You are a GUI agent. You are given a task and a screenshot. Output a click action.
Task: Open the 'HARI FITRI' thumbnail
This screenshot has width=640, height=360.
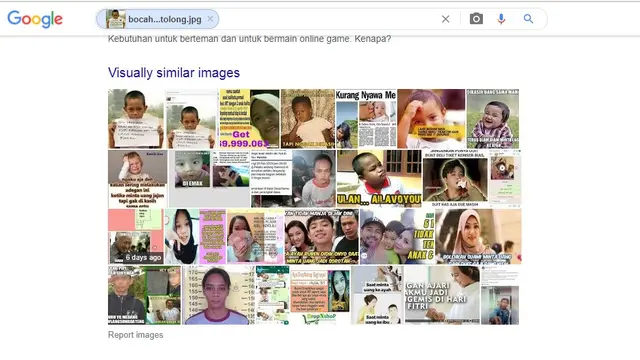[x=442, y=295]
